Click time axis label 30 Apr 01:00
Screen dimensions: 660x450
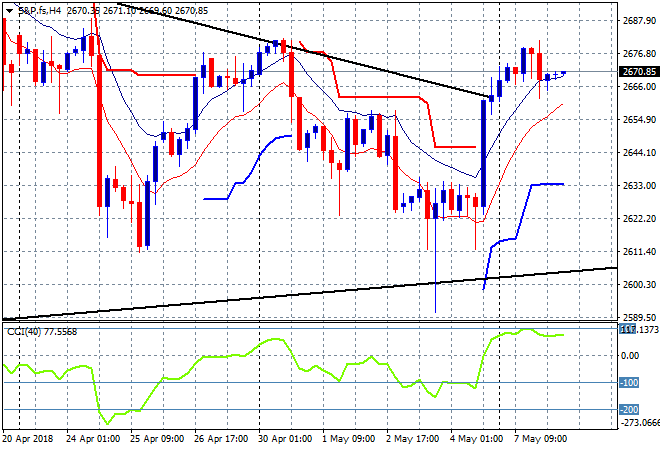point(285,439)
